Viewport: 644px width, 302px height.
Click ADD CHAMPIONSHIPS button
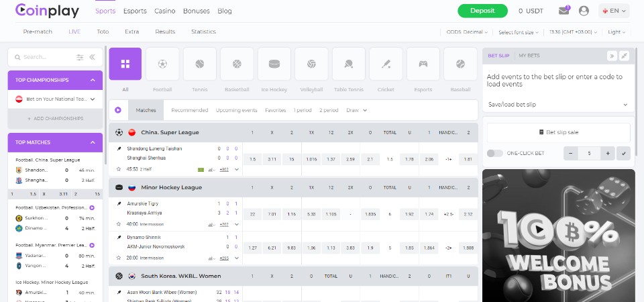(x=55, y=118)
